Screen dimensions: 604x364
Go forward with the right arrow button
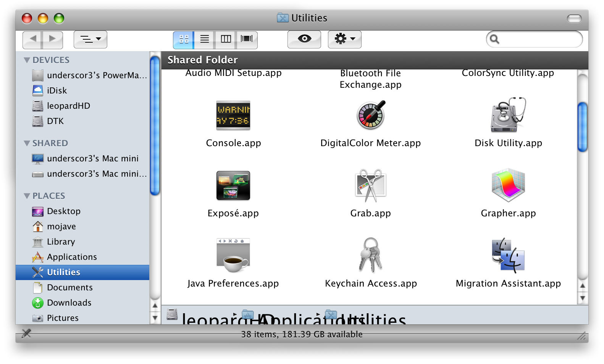53,40
